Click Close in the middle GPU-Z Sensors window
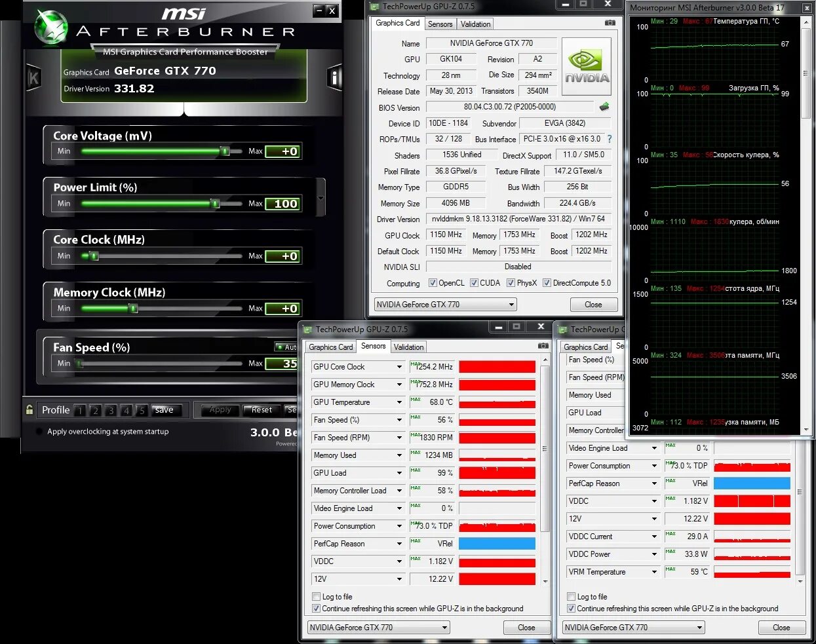 (x=526, y=628)
